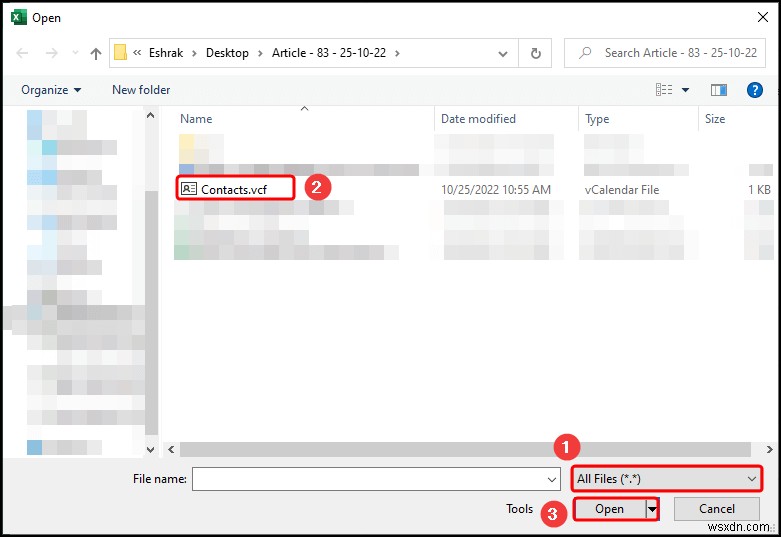Expand the Open button dropdown arrow
The height and width of the screenshot is (537, 781).
coord(652,509)
